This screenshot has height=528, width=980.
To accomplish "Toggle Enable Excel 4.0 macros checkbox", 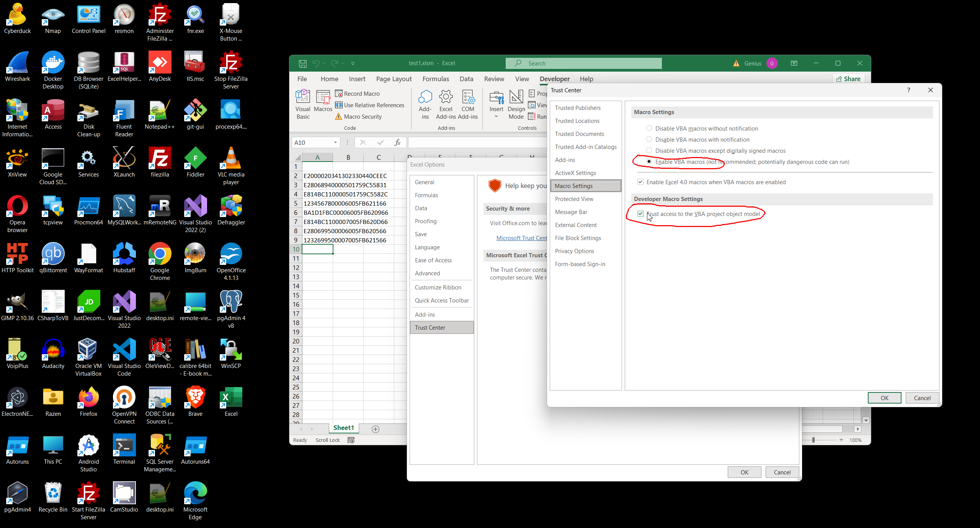I will (x=640, y=182).
